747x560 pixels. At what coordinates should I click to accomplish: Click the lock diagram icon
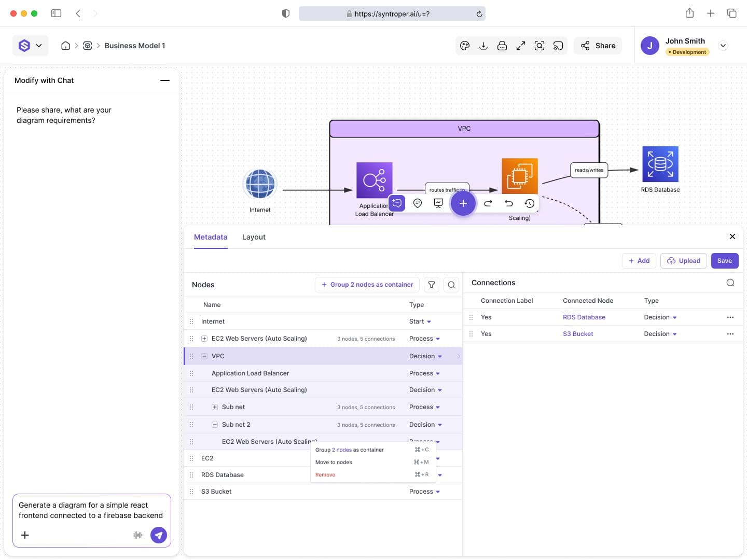(x=502, y=46)
